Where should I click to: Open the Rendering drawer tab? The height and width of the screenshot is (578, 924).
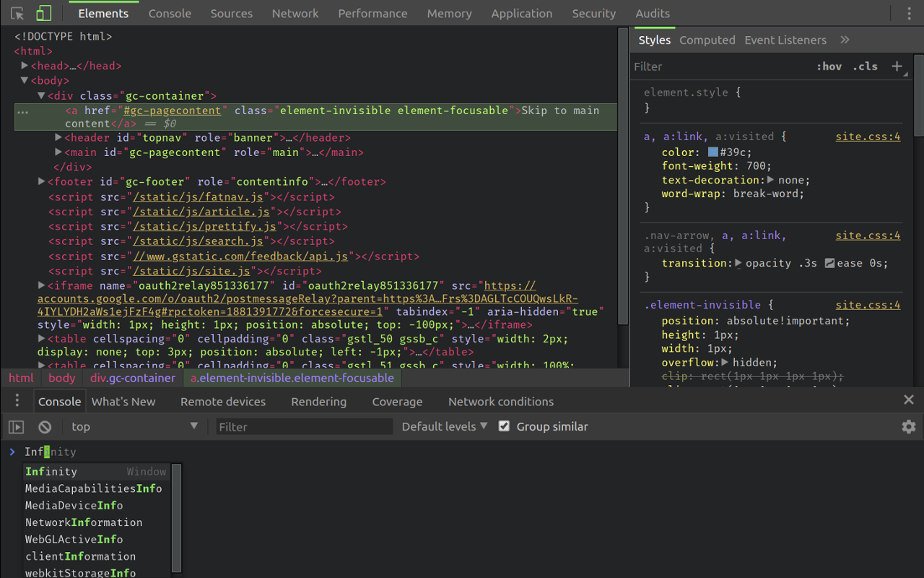[319, 401]
